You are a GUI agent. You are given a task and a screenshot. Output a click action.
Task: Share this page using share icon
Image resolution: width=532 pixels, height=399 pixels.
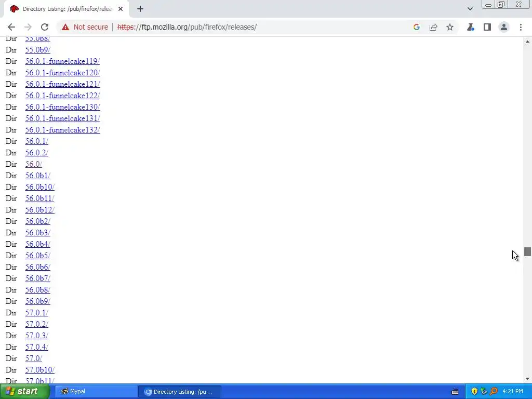coord(433,27)
